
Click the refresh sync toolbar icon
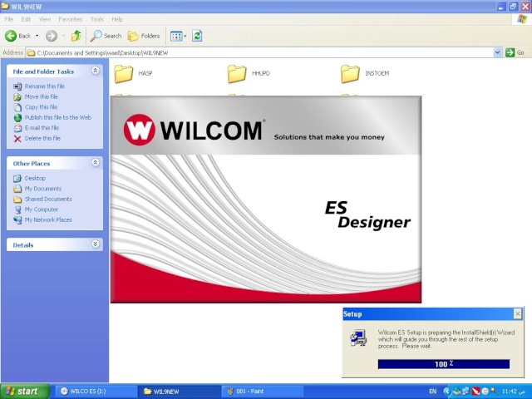point(197,36)
